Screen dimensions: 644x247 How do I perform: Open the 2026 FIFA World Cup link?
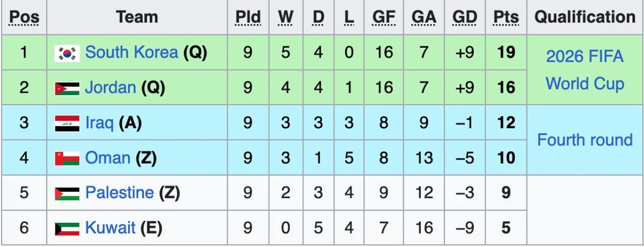coord(585,70)
